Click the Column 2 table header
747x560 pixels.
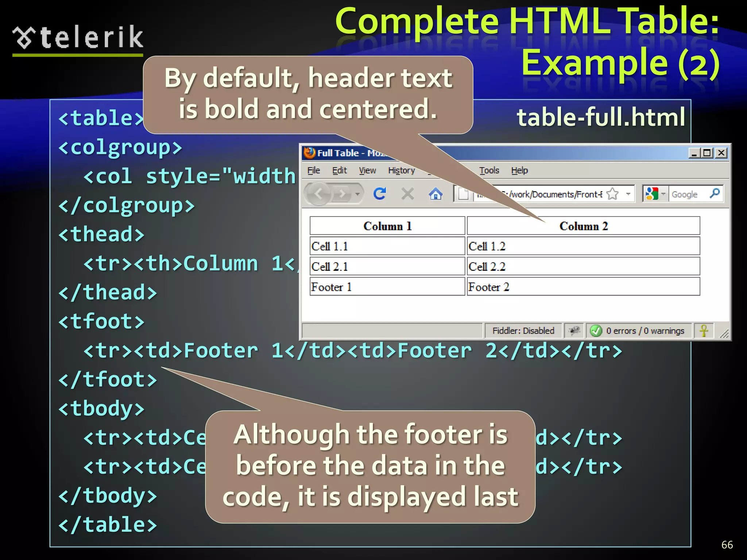[x=583, y=226]
